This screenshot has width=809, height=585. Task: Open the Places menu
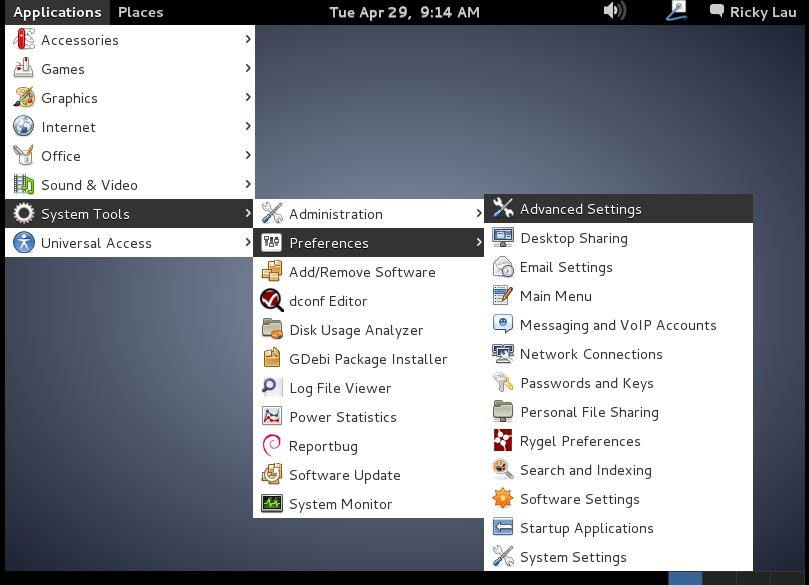tap(140, 12)
